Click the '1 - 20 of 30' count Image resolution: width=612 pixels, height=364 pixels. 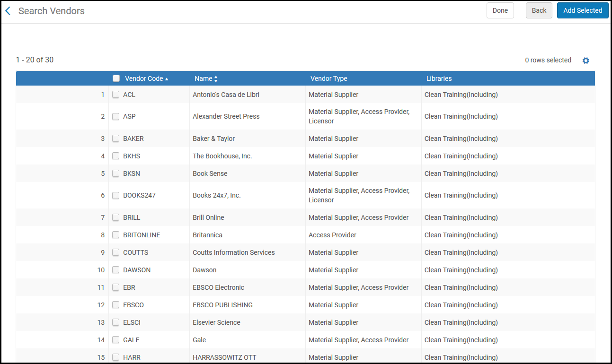(x=35, y=60)
